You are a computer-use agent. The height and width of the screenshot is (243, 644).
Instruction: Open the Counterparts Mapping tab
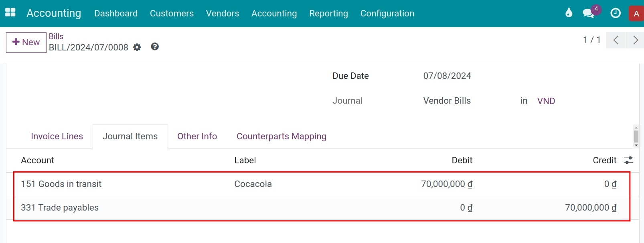[281, 137]
